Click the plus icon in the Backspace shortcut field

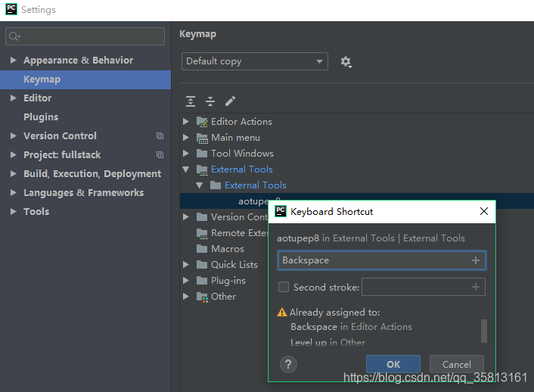click(x=476, y=260)
